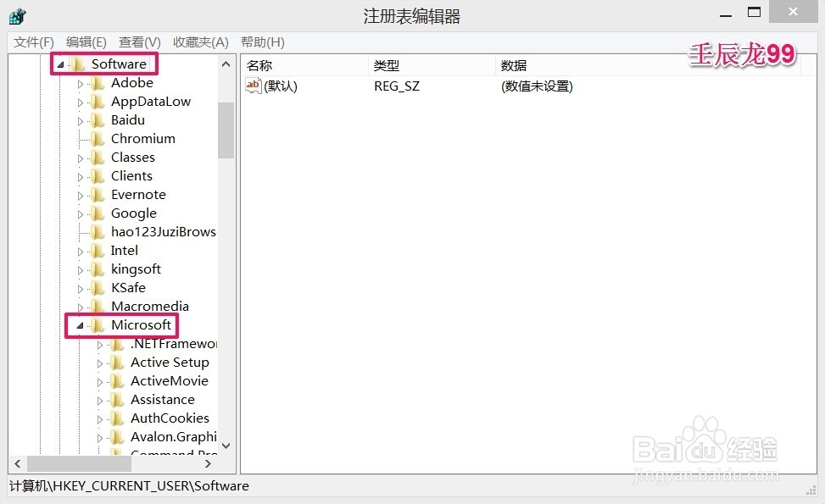Click the tree horizontal scrollbar left arrow
The height and width of the screenshot is (504, 825).
(x=18, y=463)
